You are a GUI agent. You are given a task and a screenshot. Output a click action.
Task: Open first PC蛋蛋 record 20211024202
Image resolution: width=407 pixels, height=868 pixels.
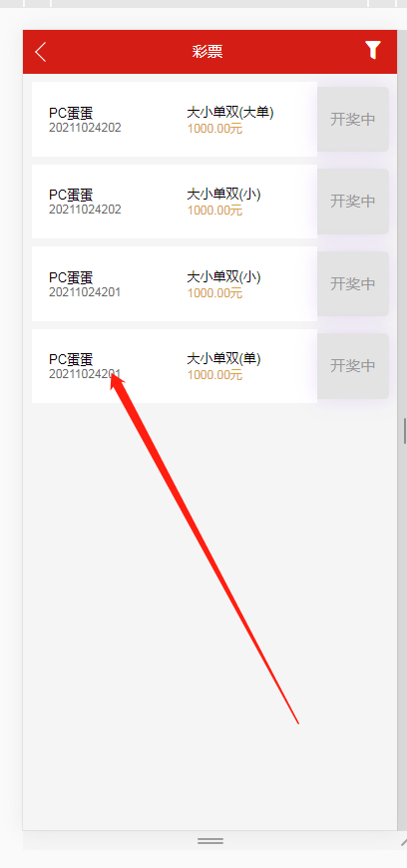pyautogui.click(x=175, y=120)
